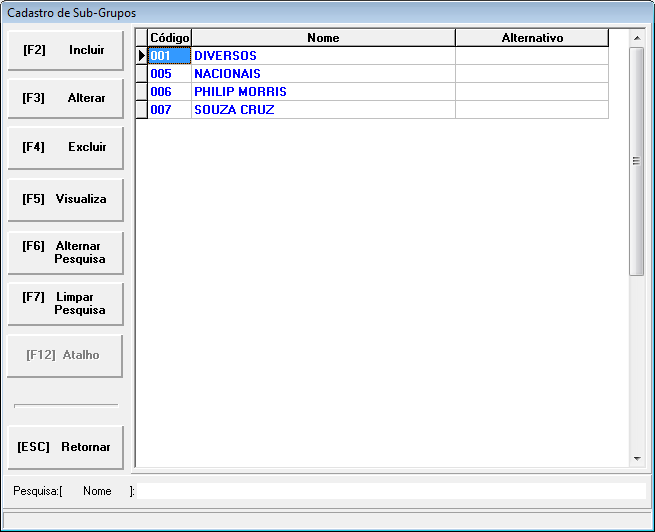Click the row selector arrow indicator
This screenshot has width=655, height=532.
click(141, 56)
